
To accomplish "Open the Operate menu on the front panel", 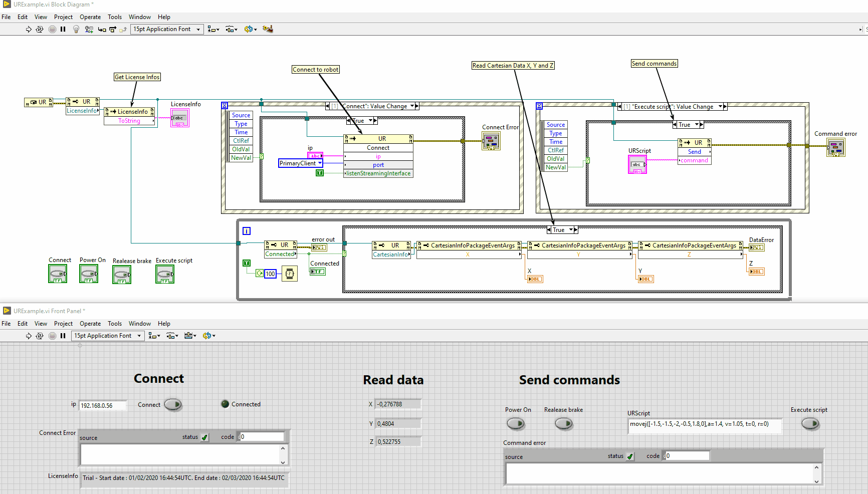I will click(x=90, y=323).
